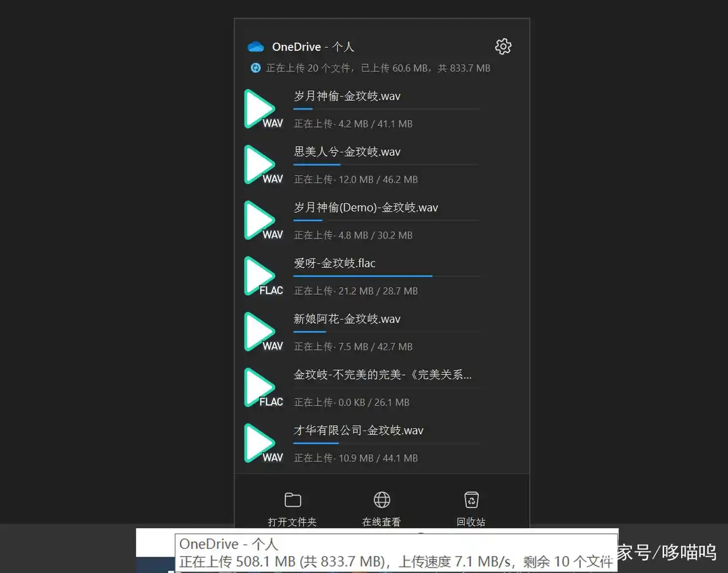Click WAV icon for 新娘阿花-金玟岐.wav
Screen dimensions: 728x573
[263, 332]
